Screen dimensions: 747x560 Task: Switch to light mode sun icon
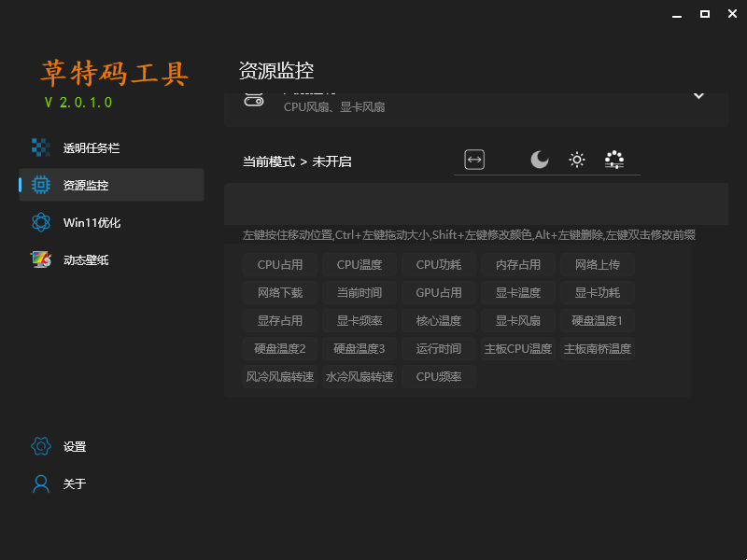(577, 161)
